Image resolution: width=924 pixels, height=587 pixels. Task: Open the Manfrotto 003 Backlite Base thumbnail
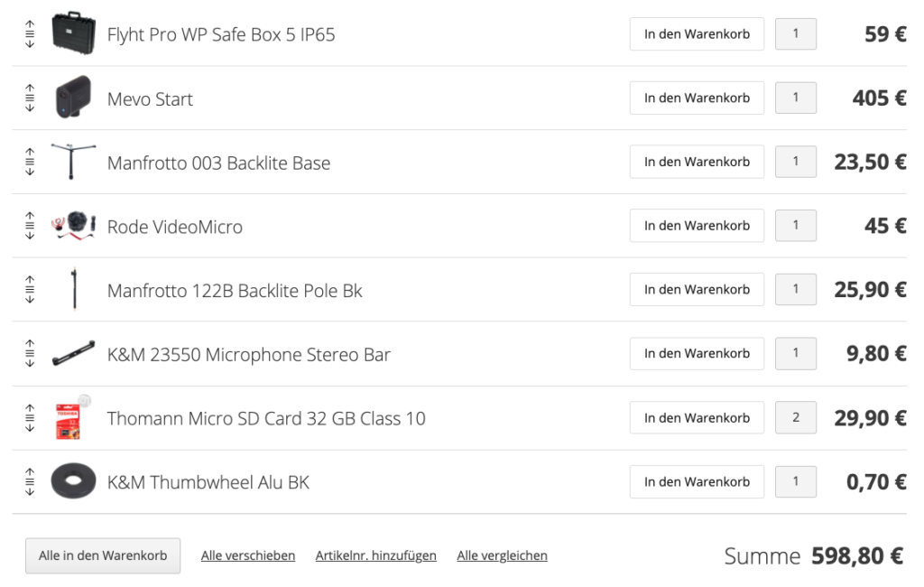(x=73, y=161)
